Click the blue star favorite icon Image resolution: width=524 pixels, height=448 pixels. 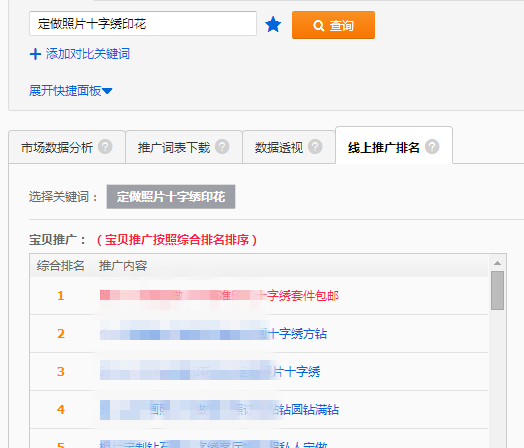tap(273, 25)
